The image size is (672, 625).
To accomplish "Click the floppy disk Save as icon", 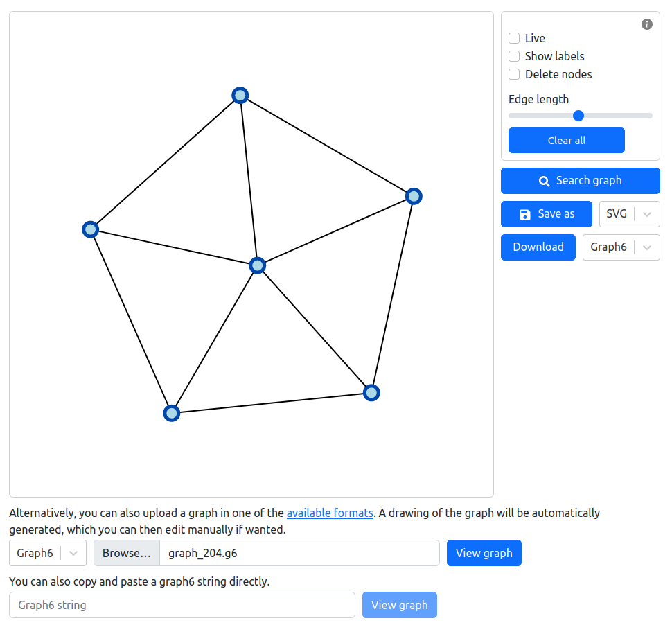I will click(x=524, y=214).
